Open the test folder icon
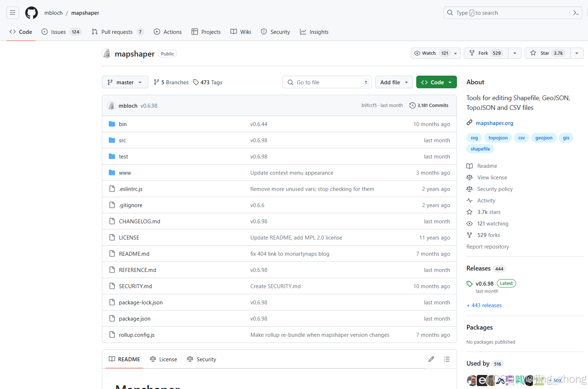 112,156
